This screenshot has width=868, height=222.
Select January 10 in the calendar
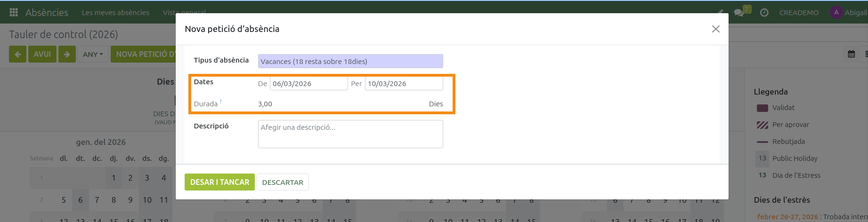147,200
